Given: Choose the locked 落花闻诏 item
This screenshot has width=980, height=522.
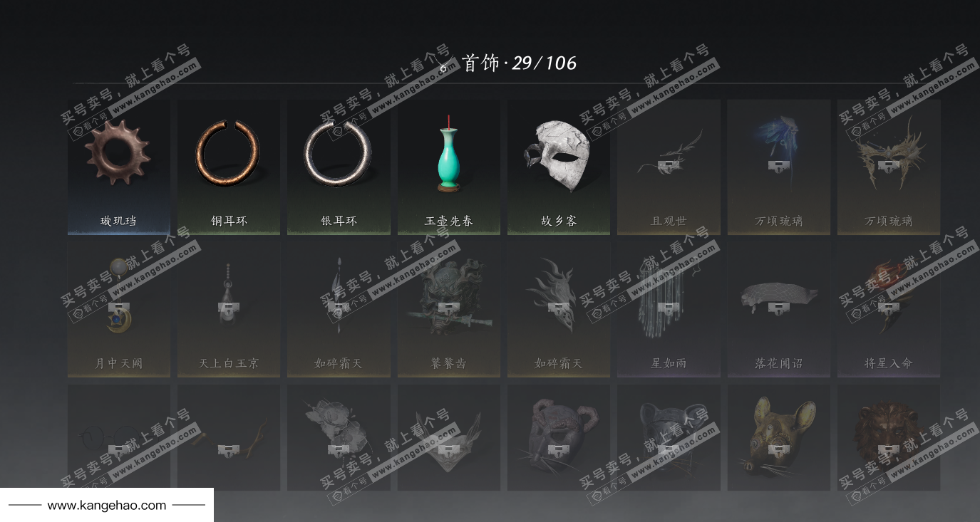Looking at the screenshot, I should click(x=778, y=309).
